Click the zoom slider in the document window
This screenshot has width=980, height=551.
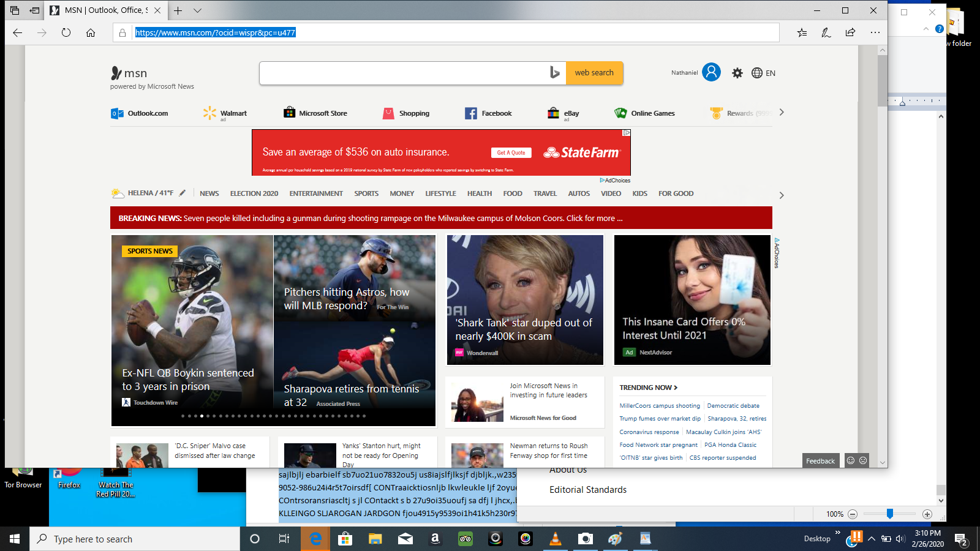pos(889,514)
